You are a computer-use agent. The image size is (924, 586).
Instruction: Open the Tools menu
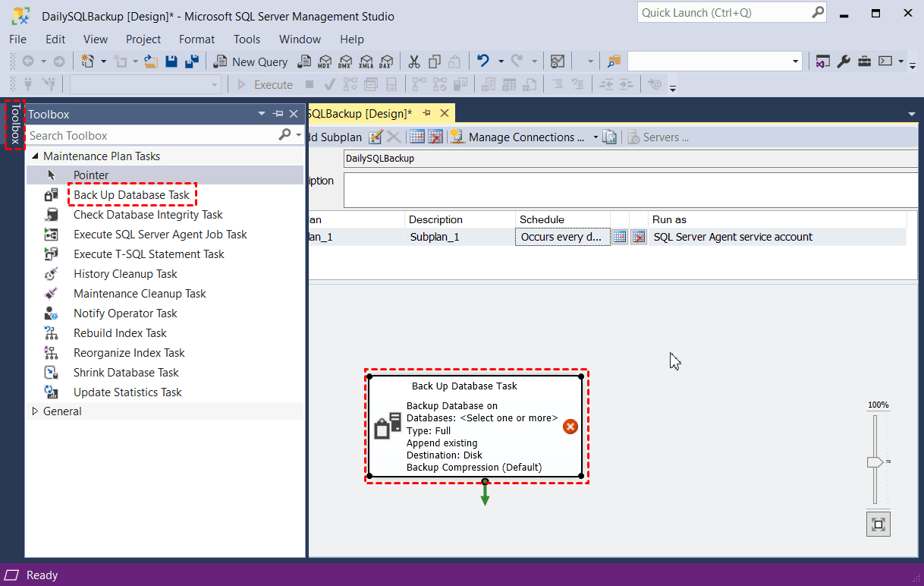point(247,39)
